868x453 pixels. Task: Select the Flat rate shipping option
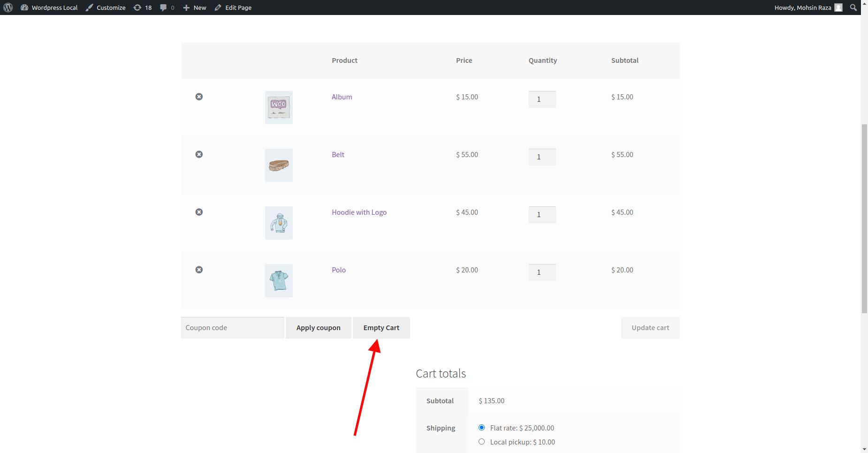click(x=481, y=427)
